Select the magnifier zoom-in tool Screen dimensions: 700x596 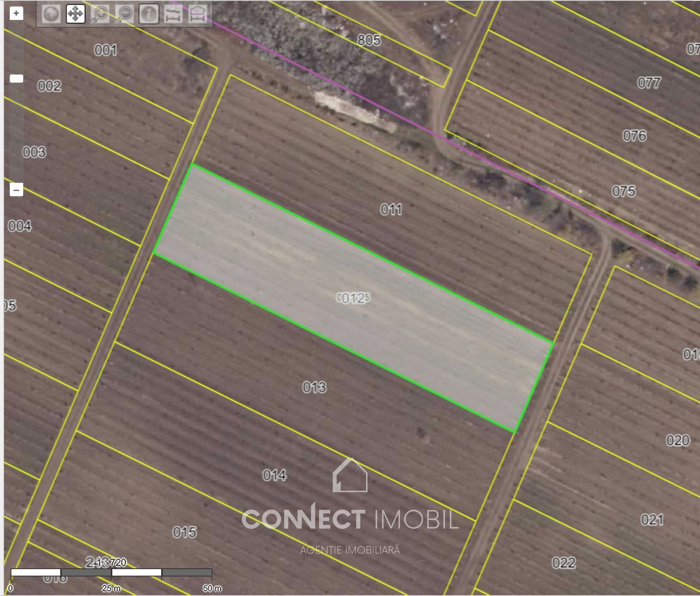pos(100,14)
